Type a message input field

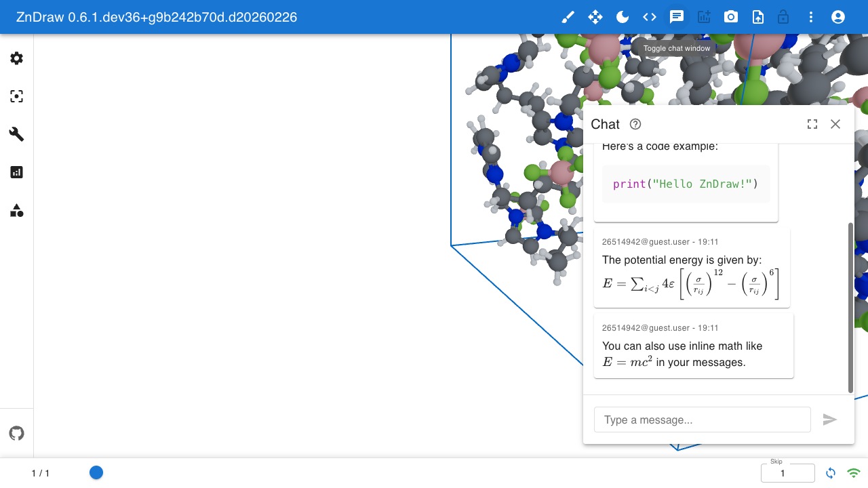coord(703,420)
